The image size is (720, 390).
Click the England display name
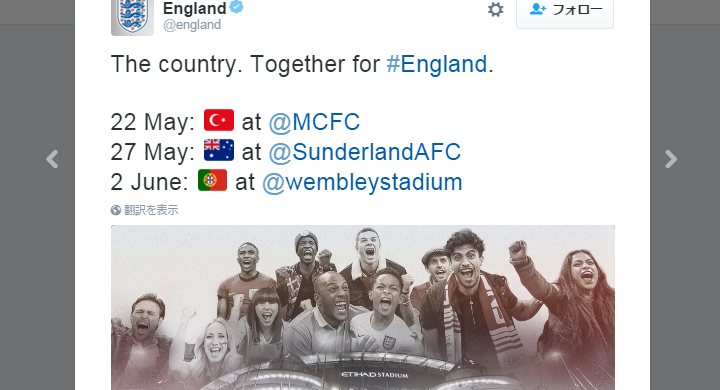click(x=195, y=8)
